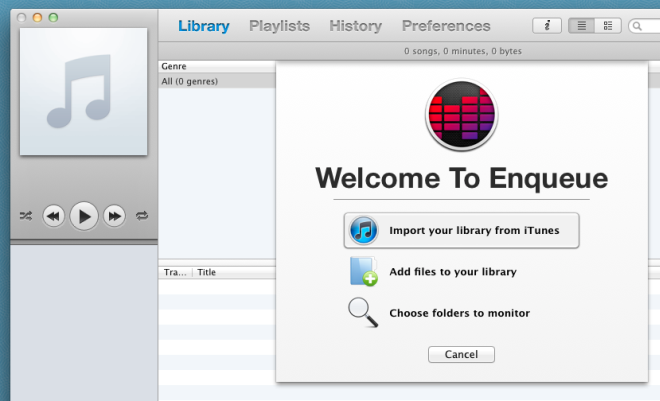Viewport: 660px width, 401px height.
Task: Import your library from iTunes
Action: click(x=461, y=231)
